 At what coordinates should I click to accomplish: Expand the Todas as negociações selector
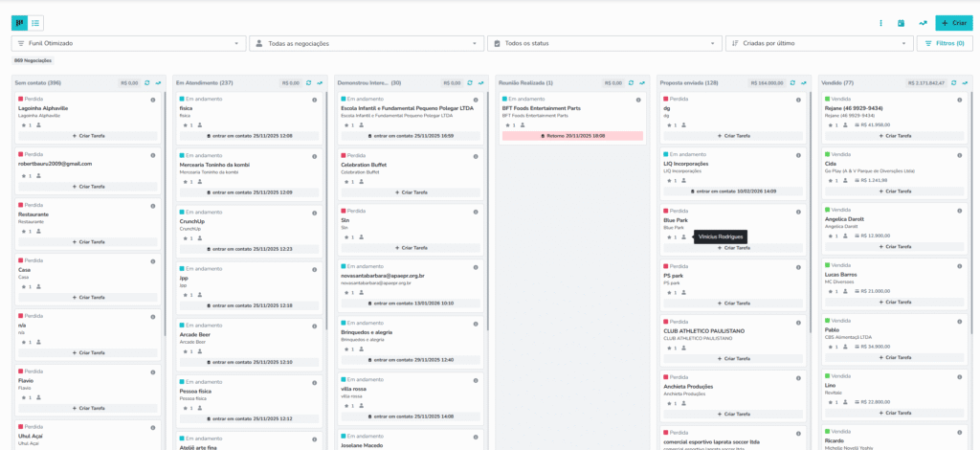367,43
